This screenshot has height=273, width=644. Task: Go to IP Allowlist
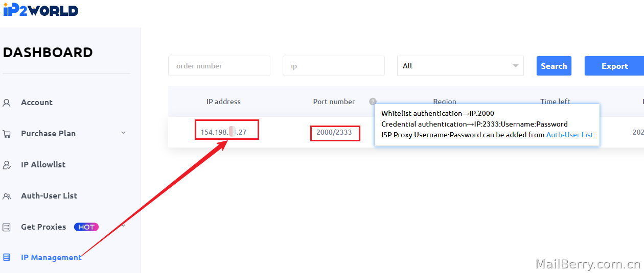43,164
